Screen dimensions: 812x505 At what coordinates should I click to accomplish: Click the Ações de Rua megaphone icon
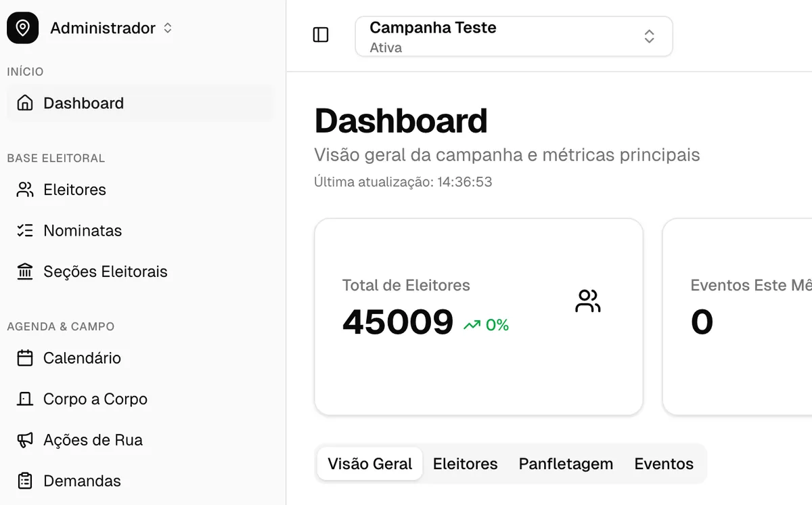point(25,440)
